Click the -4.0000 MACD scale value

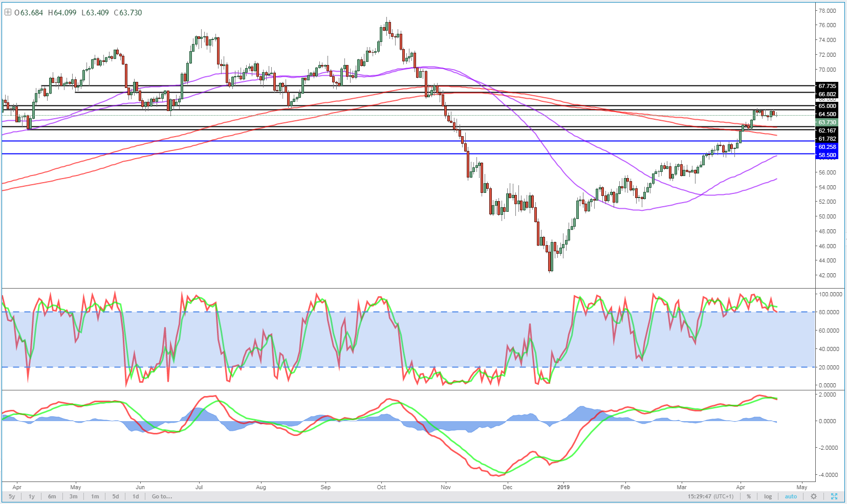tap(828, 475)
